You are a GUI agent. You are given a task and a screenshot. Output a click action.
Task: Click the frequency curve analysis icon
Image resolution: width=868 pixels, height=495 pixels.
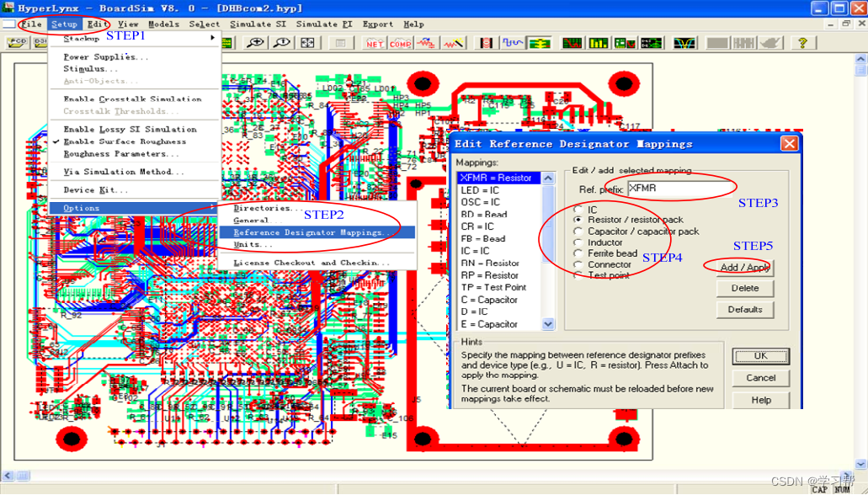pyautogui.click(x=684, y=43)
